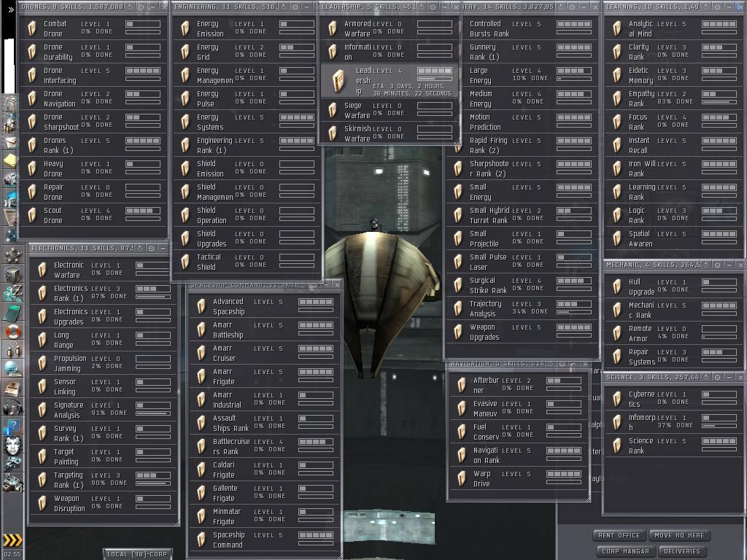Click the Move HQ Here button

pos(679,535)
